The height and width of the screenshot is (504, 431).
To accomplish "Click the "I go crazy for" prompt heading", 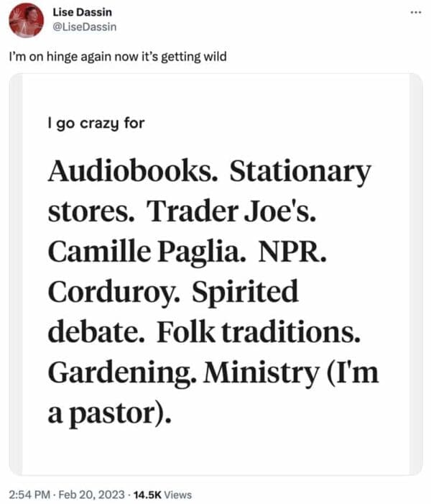I will [96, 123].
